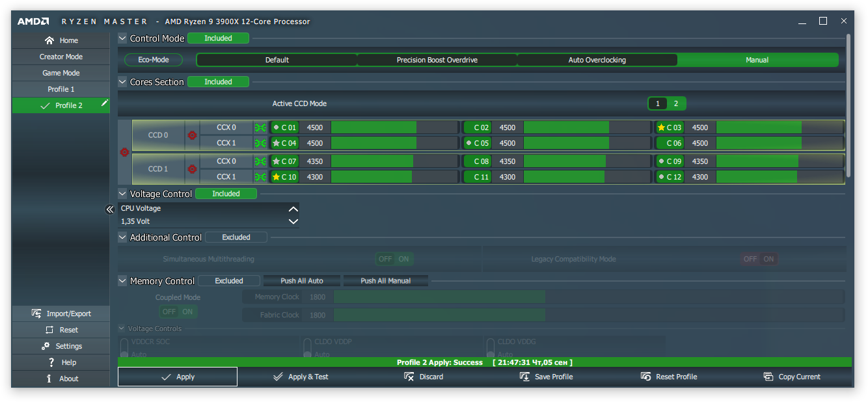Collapse the side panel with double-chevron icon
This screenshot has width=868, height=402.
tap(110, 209)
